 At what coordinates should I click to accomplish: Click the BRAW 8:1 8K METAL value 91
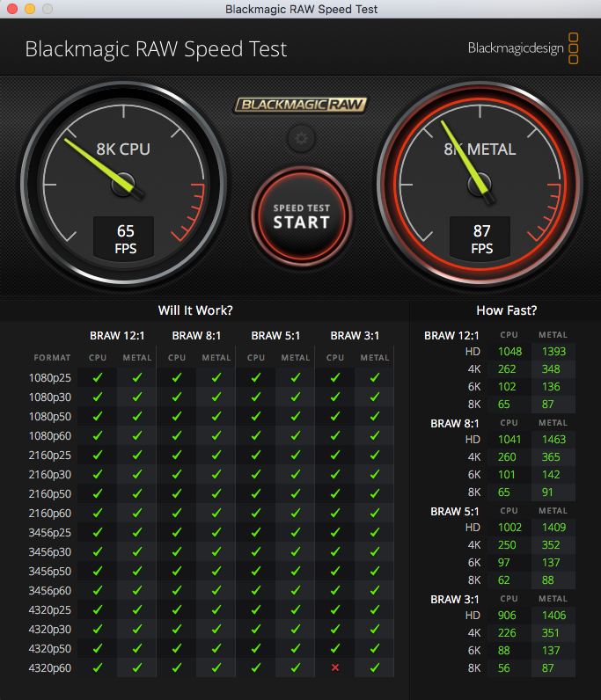547,492
